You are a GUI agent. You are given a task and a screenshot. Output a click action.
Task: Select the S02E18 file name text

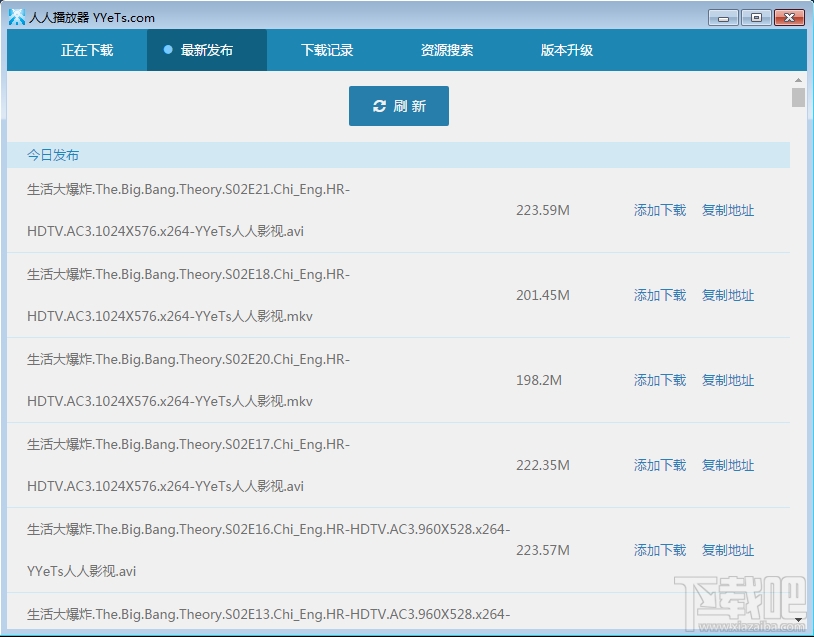pyautogui.click(x=188, y=295)
